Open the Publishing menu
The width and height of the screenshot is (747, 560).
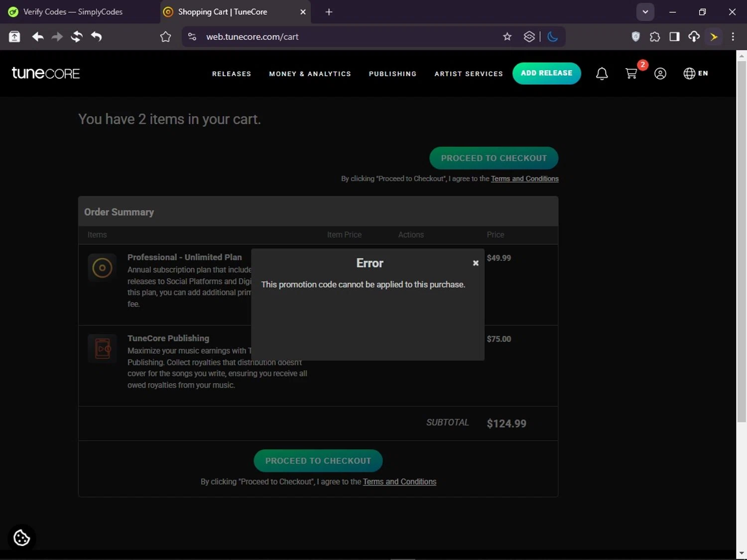[392, 74]
